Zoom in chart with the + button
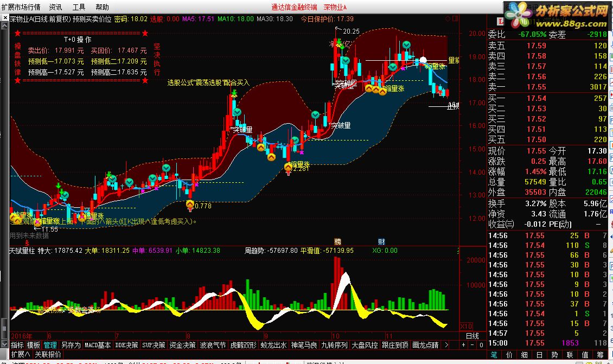The height and width of the screenshot is (364, 613). [464, 345]
